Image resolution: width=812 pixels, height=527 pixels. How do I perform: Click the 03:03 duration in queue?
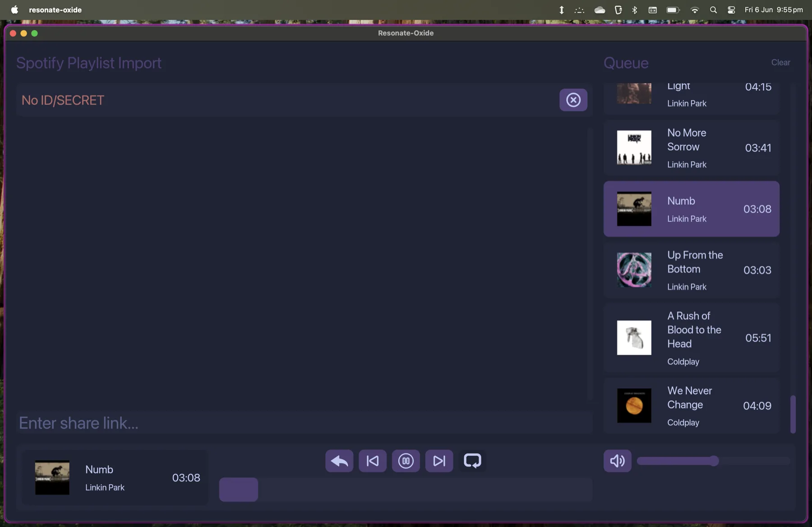click(757, 270)
